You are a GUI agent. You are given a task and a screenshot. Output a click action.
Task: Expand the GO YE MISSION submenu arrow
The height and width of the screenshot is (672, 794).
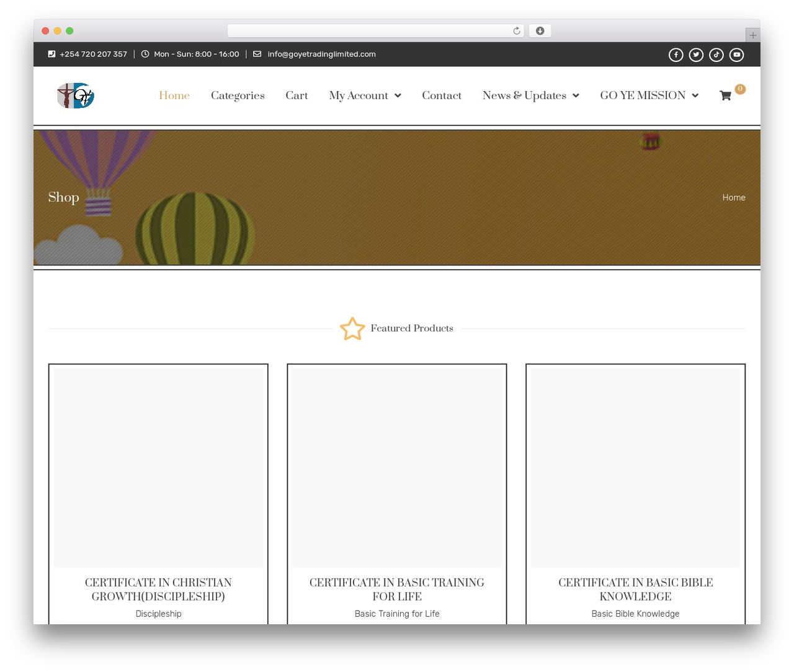point(695,95)
